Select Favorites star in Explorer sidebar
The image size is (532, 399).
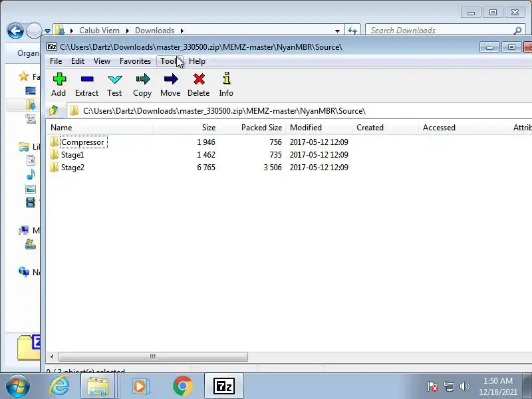click(x=23, y=76)
